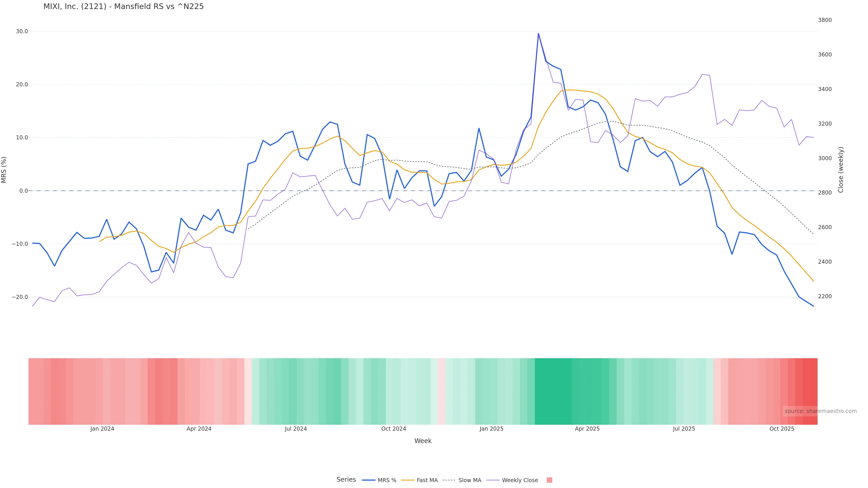Click the MRS (%) left axis title

tap(4, 170)
